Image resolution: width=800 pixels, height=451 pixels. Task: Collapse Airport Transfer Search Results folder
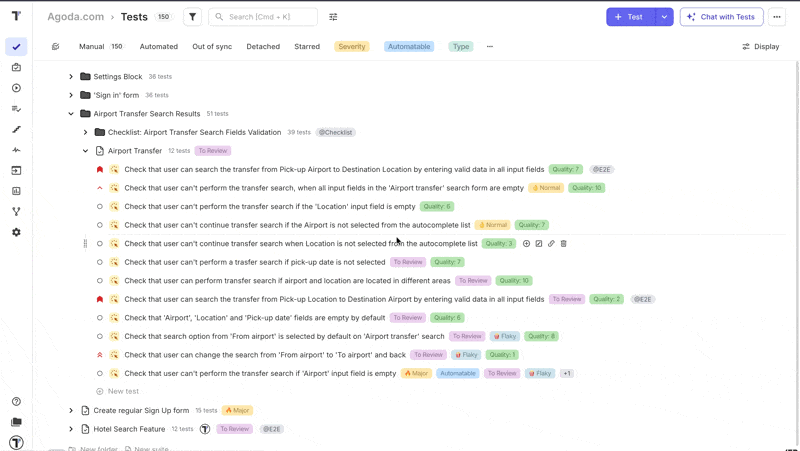[71, 114]
